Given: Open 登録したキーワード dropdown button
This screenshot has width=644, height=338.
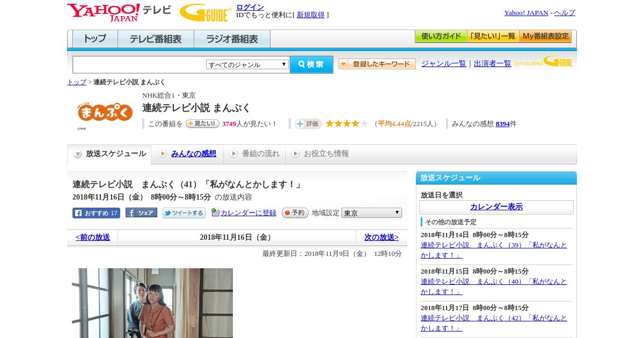Looking at the screenshot, I should point(377,64).
